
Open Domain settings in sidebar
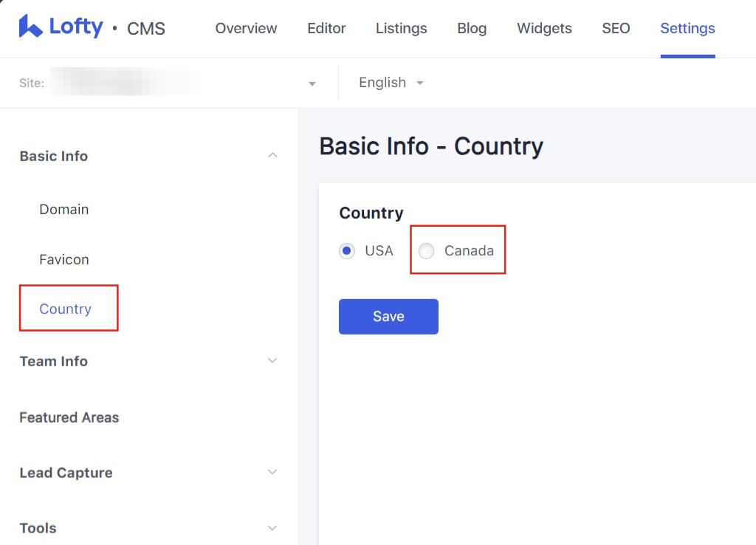tap(64, 210)
